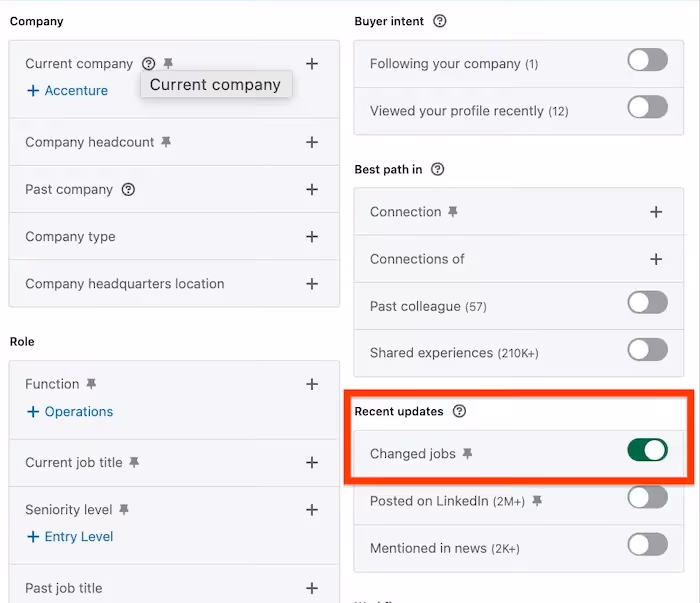Click the help icon beside Past company
700x603 pixels.
click(x=128, y=190)
